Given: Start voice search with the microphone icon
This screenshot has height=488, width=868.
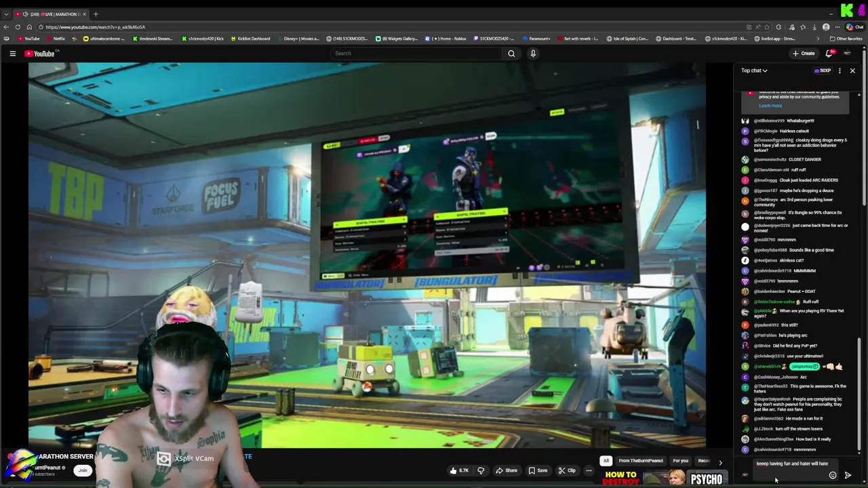Looking at the screenshot, I should [533, 54].
